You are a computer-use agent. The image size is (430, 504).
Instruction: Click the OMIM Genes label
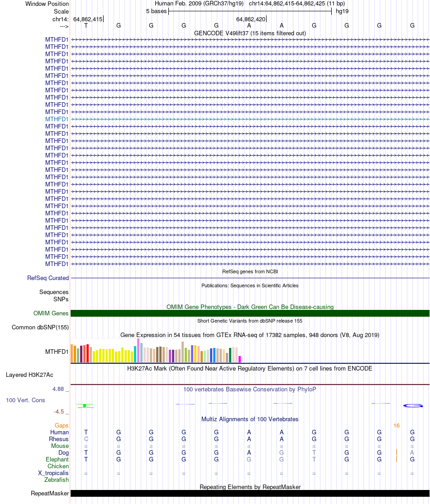coord(51,314)
